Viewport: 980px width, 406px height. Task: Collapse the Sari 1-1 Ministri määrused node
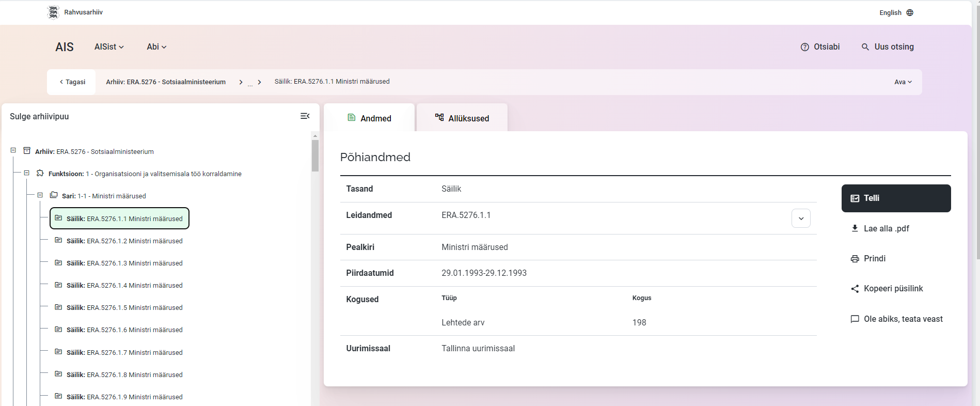point(40,195)
